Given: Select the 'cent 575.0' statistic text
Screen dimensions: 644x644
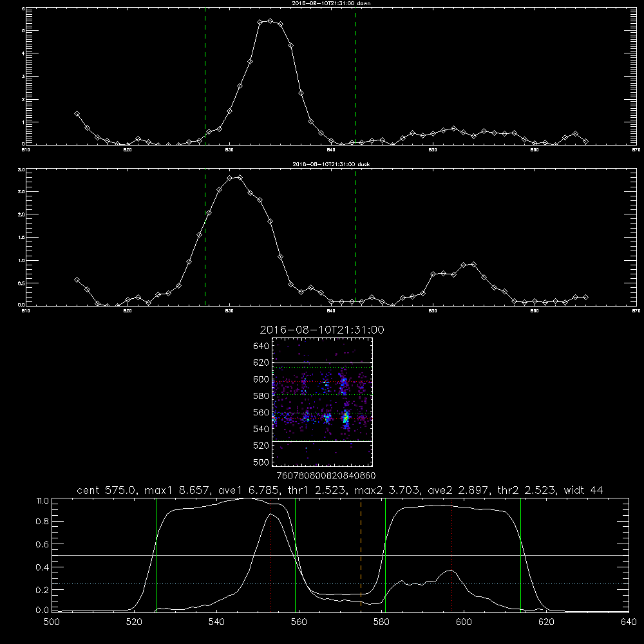Looking at the screenshot, I should [108, 490].
